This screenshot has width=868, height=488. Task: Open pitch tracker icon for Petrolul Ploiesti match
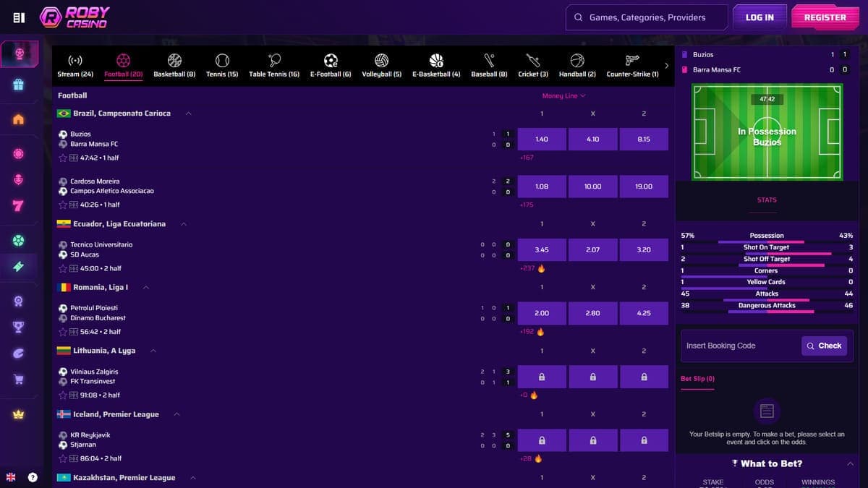(74, 332)
